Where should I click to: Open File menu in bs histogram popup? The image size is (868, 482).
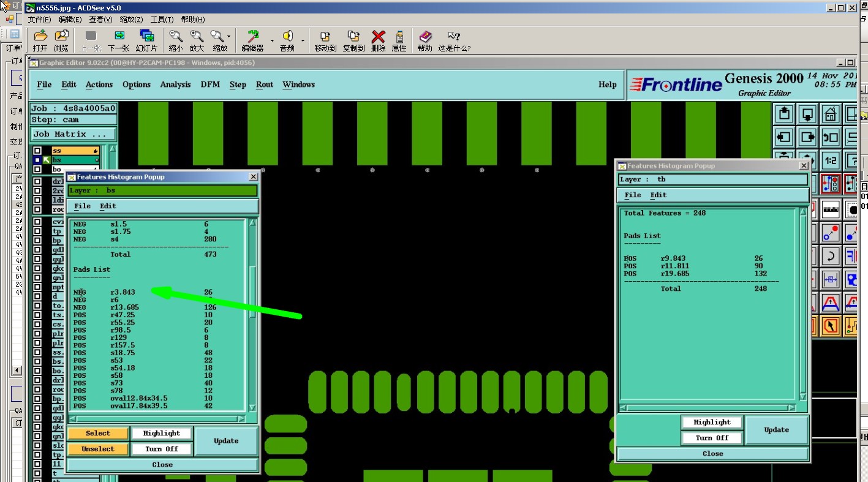(82, 206)
